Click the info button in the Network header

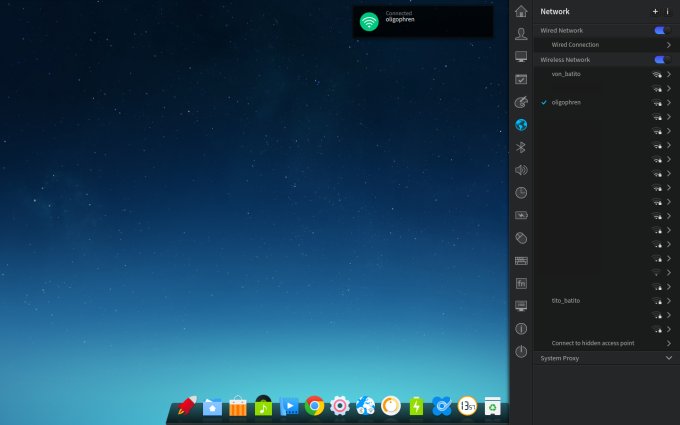667,11
